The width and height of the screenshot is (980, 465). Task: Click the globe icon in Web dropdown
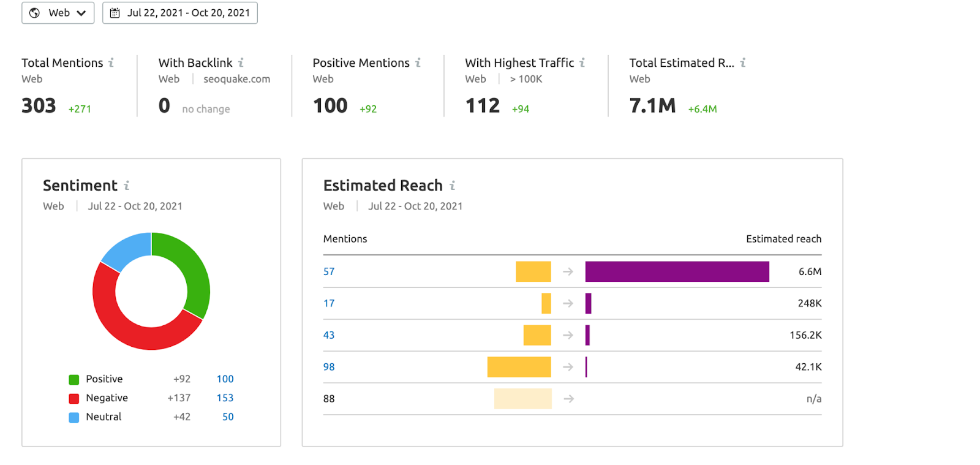pos(35,13)
